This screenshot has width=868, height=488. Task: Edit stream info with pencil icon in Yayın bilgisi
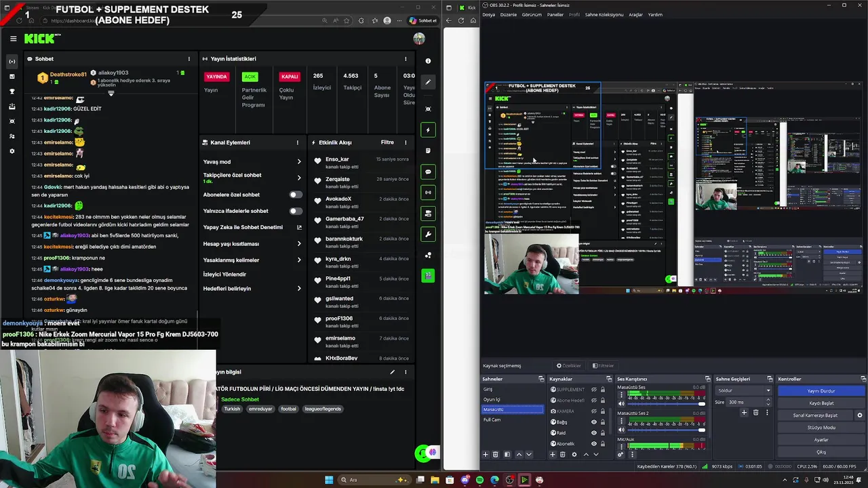[x=392, y=372]
